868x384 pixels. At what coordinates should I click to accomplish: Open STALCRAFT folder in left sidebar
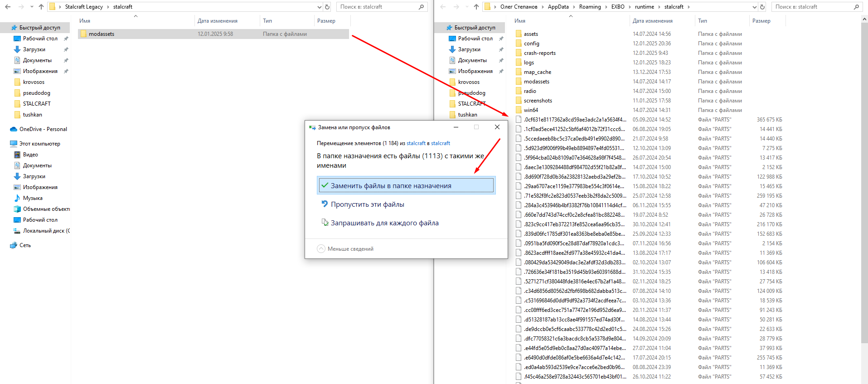pyautogui.click(x=37, y=104)
